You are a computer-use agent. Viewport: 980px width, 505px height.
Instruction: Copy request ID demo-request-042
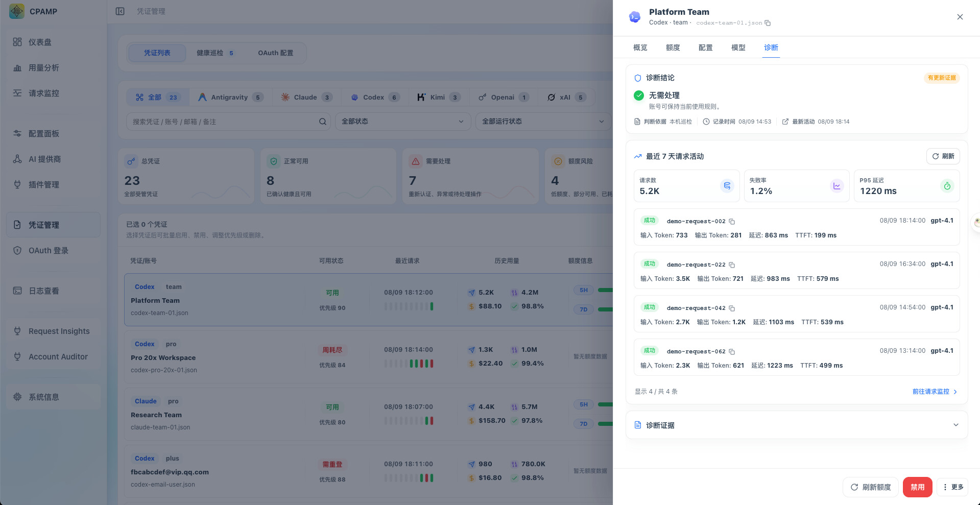tap(732, 308)
